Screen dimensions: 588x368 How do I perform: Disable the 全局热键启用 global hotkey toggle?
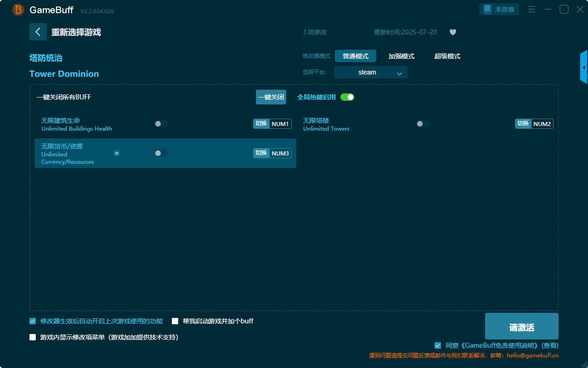[x=347, y=97]
